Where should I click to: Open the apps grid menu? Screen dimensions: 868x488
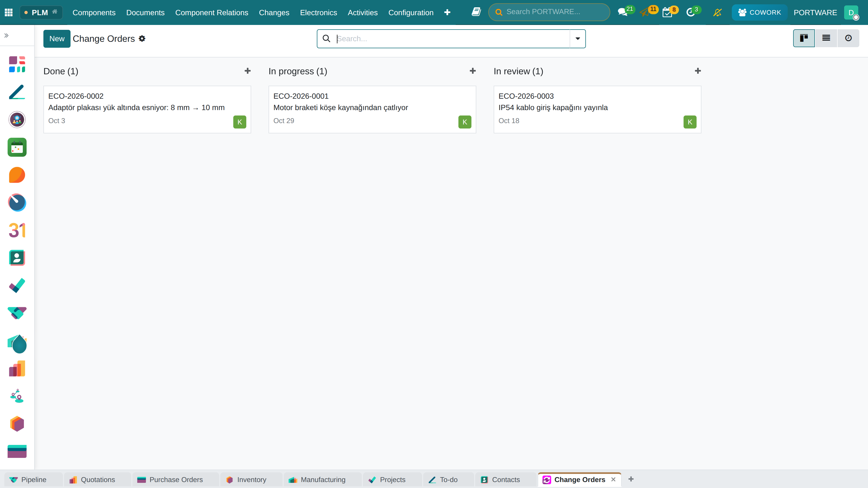pyautogui.click(x=9, y=12)
